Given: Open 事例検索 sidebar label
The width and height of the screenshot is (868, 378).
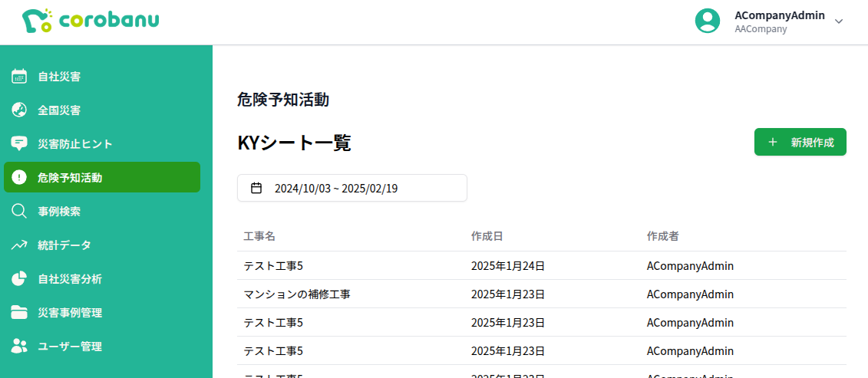Looking at the screenshot, I should click(x=59, y=212).
